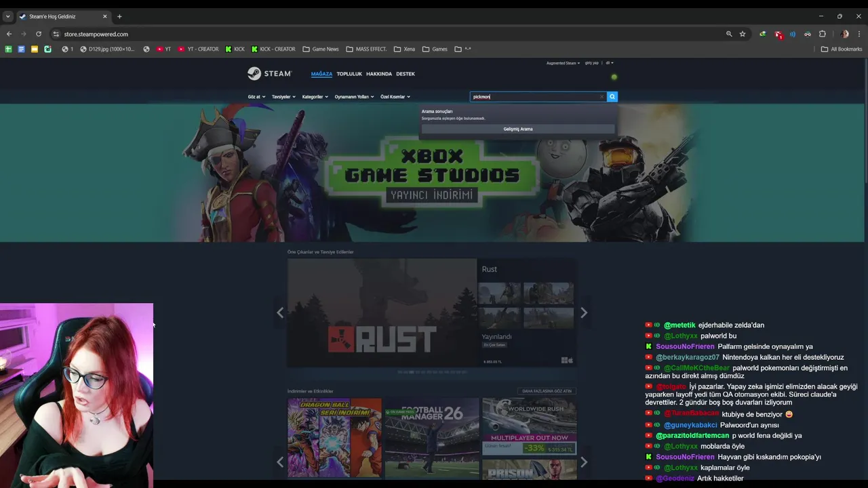
Task: Open the Worldwide Rush thumbnail
Action: (x=530, y=426)
